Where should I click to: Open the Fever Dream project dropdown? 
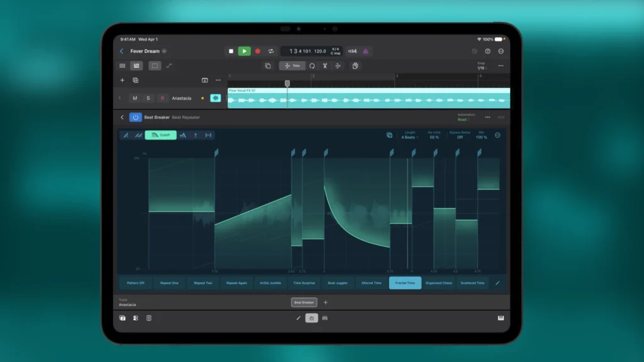click(164, 52)
